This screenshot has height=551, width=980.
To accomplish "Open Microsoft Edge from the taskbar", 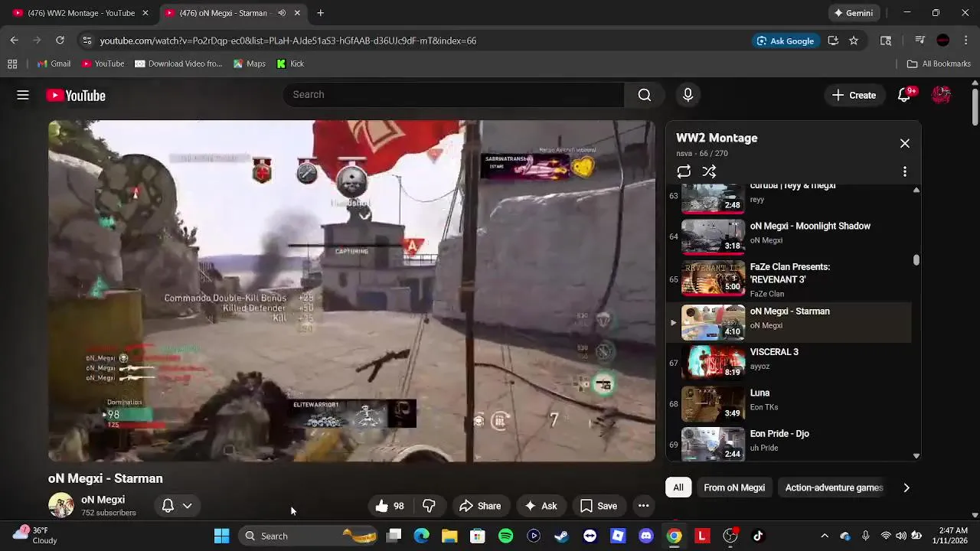I will (422, 536).
